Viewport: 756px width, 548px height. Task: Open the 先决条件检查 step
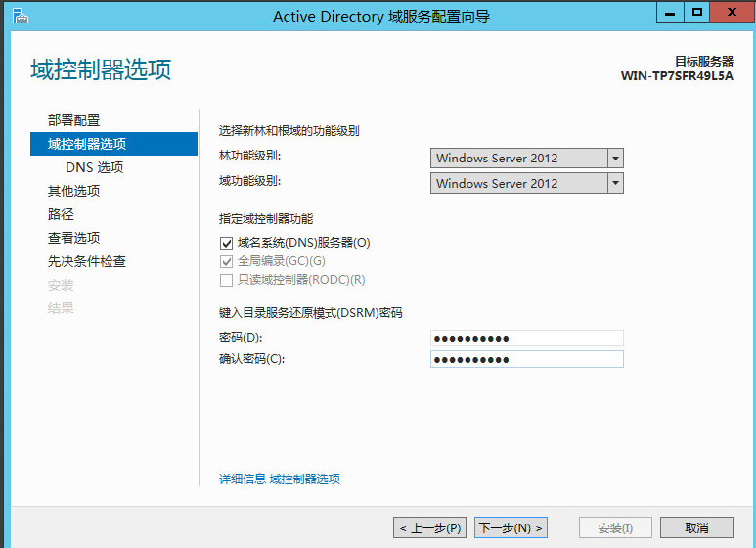[x=87, y=261]
